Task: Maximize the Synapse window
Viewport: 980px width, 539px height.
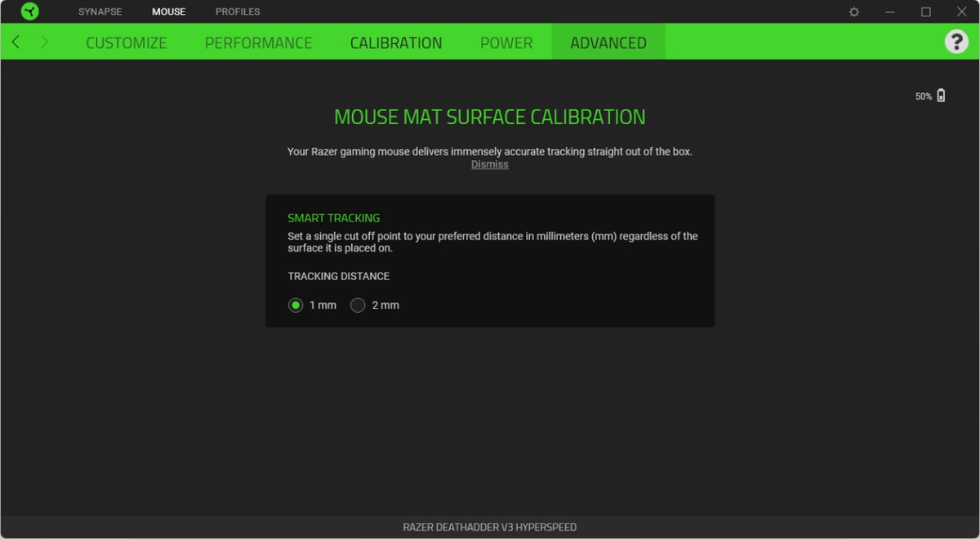Action: pyautogui.click(x=926, y=11)
